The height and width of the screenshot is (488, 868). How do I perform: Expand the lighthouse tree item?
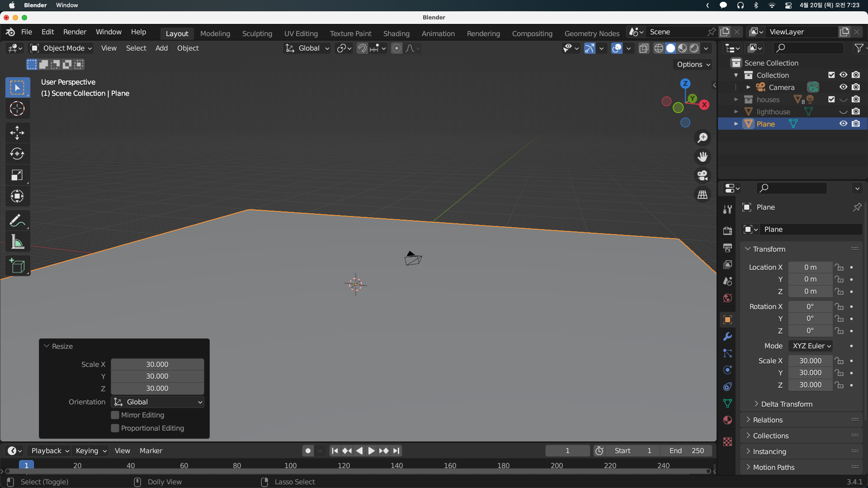click(736, 112)
